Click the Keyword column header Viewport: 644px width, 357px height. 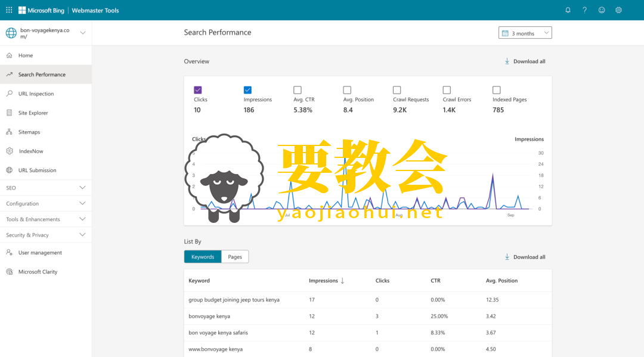click(199, 281)
